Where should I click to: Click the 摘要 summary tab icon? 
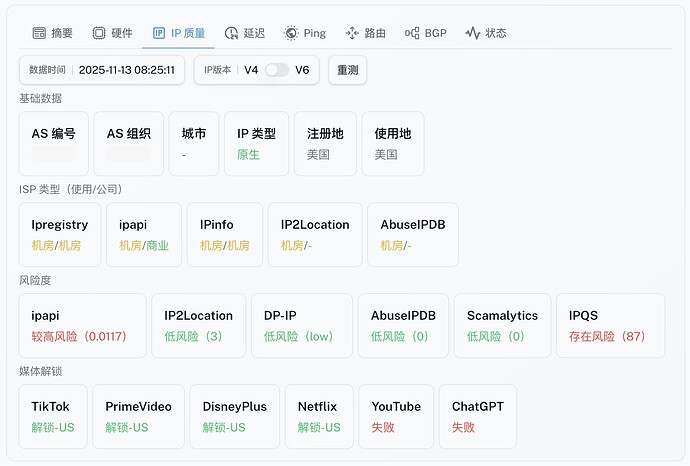click(39, 33)
